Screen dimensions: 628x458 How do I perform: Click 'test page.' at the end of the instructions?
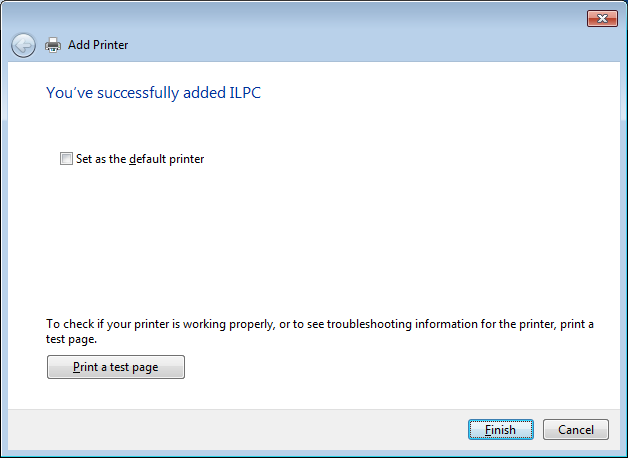pos(71,340)
